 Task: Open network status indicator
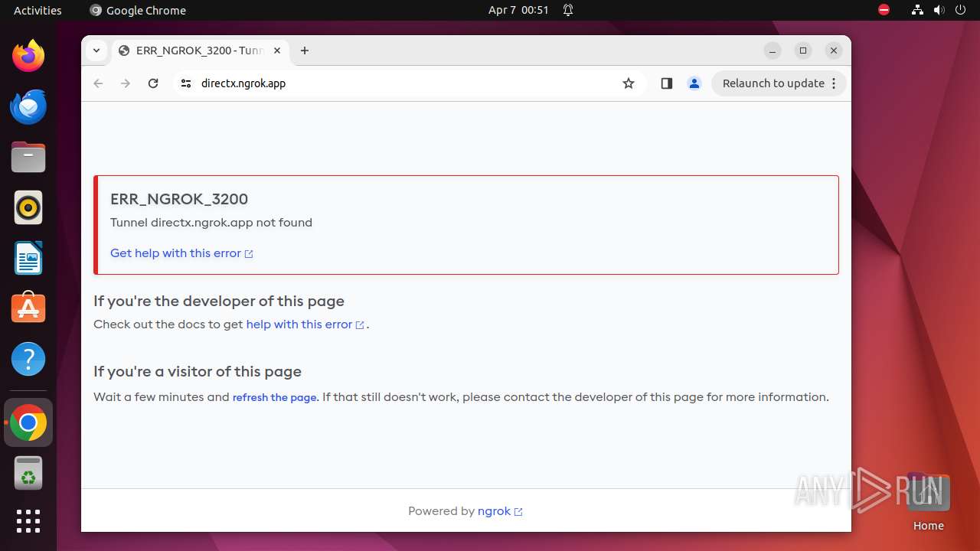coord(917,10)
